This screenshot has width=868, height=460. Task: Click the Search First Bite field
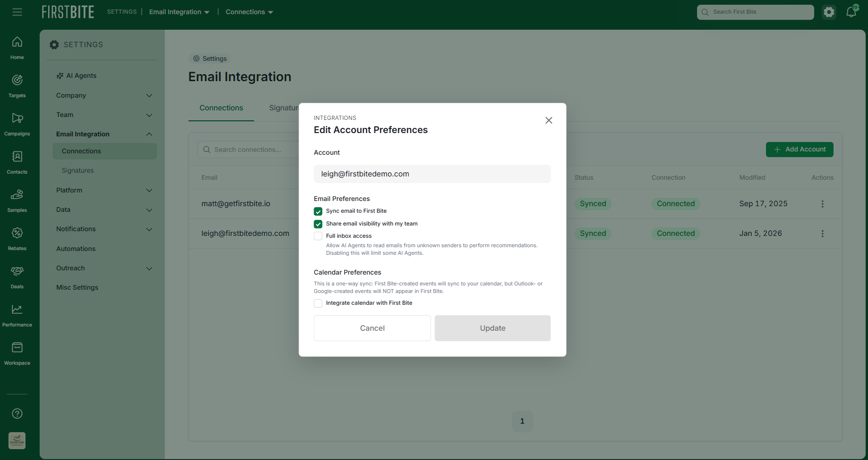point(755,12)
